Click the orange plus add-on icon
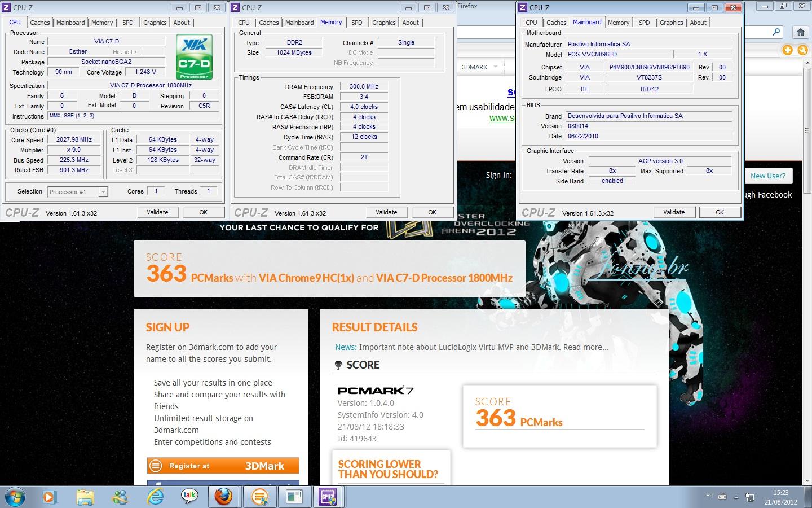 pyautogui.click(x=788, y=50)
